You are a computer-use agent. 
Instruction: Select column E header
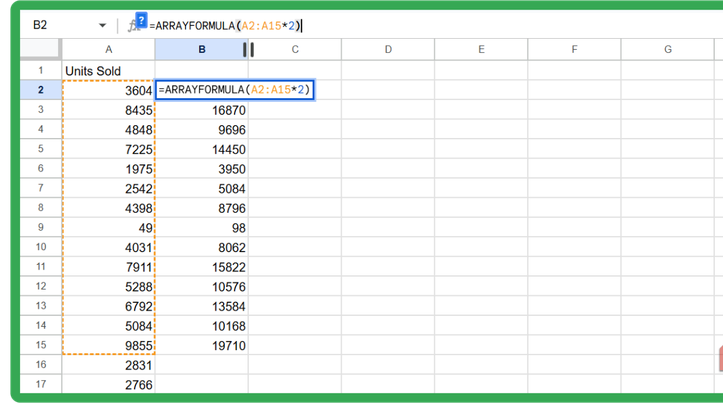[481, 49]
